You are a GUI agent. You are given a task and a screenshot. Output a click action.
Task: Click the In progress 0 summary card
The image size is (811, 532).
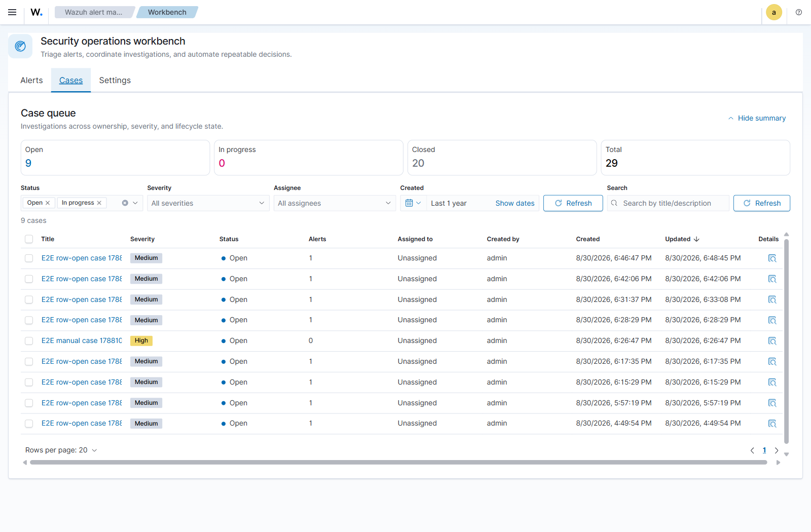pyautogui.click(x=309, y=158)
